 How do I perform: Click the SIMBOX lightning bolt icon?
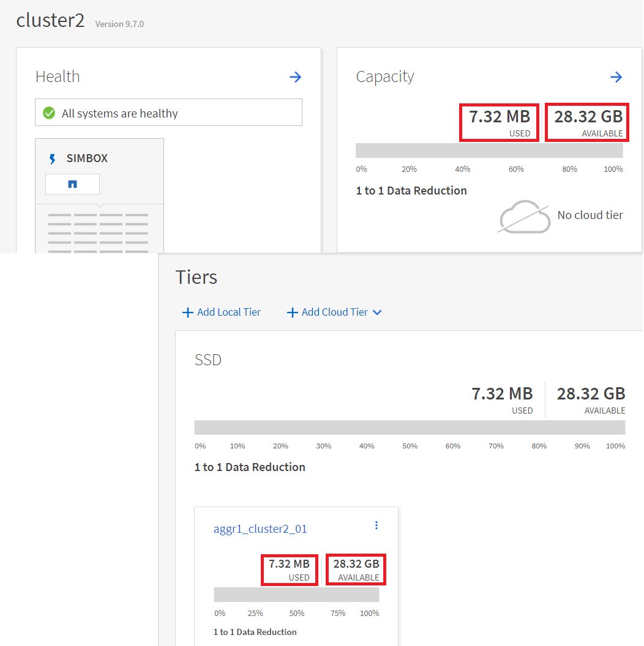pos(53,159)
